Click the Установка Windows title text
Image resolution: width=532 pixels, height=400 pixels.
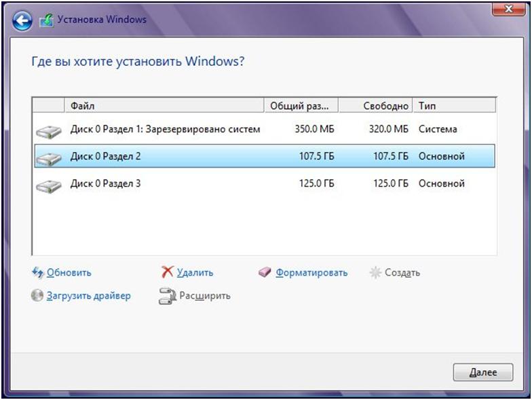(102, 19)
